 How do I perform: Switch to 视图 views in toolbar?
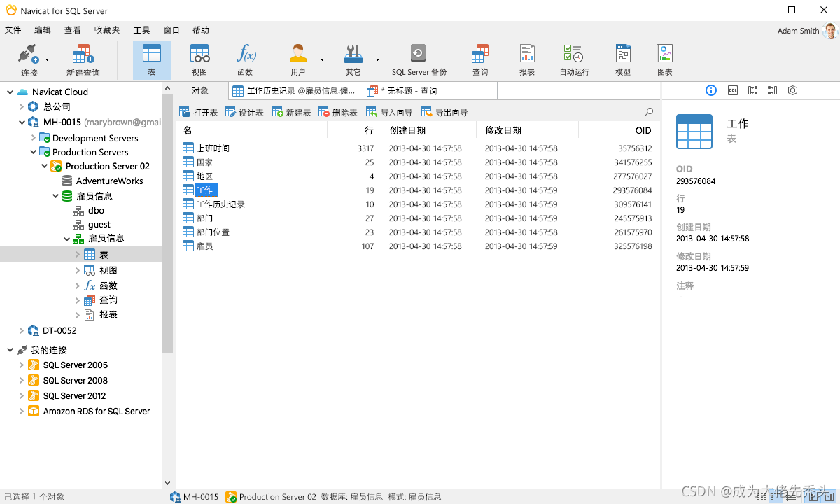[x=199, y=60]
